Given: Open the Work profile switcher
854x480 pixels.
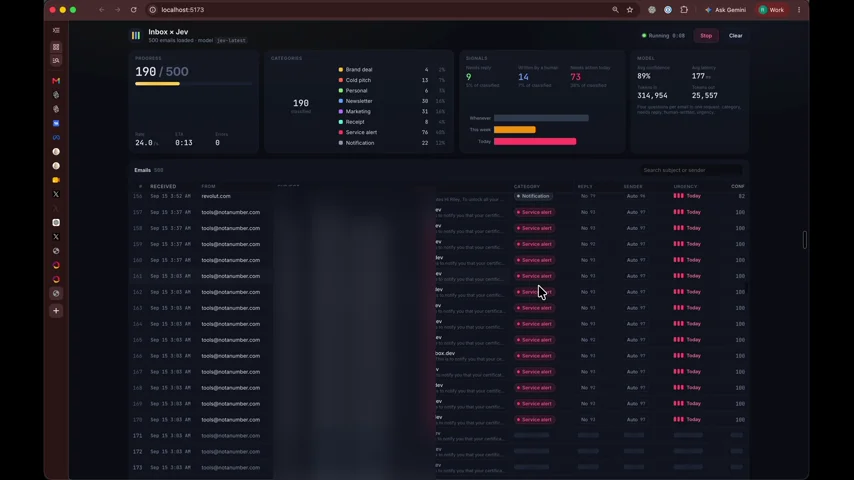Looking at the screenshot, I should (x=771, y=10).
